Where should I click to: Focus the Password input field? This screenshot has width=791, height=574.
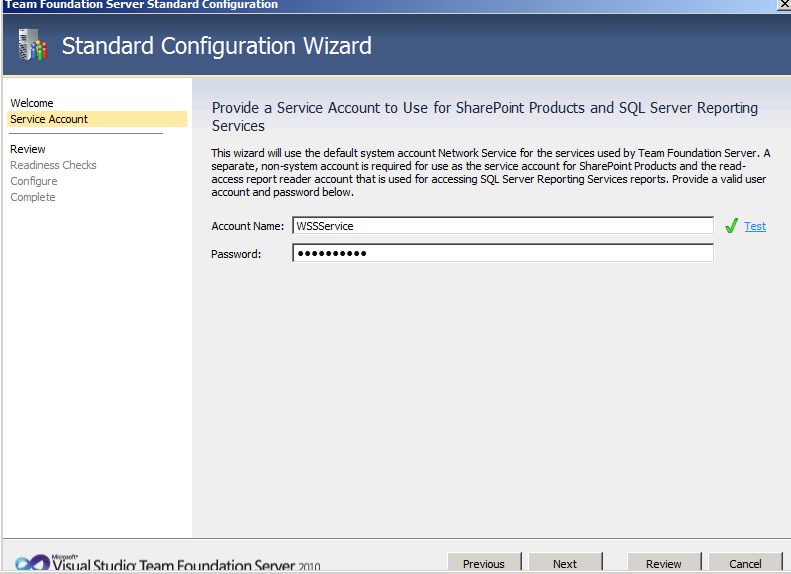point(502,253)
